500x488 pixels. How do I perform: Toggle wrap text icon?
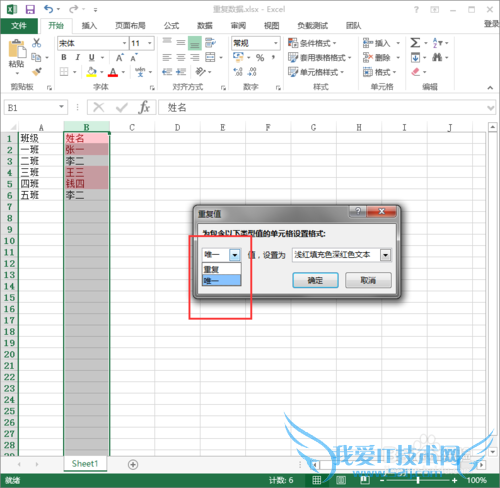pyautogui.click(x=210, y=43)
